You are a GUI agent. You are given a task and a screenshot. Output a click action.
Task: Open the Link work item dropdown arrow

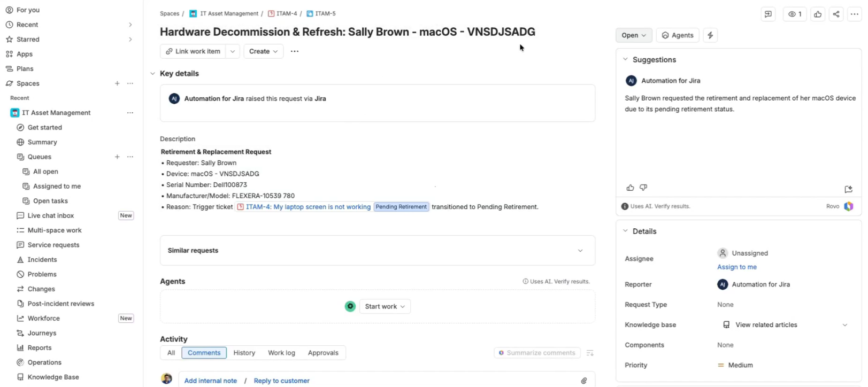click(233, 51)
